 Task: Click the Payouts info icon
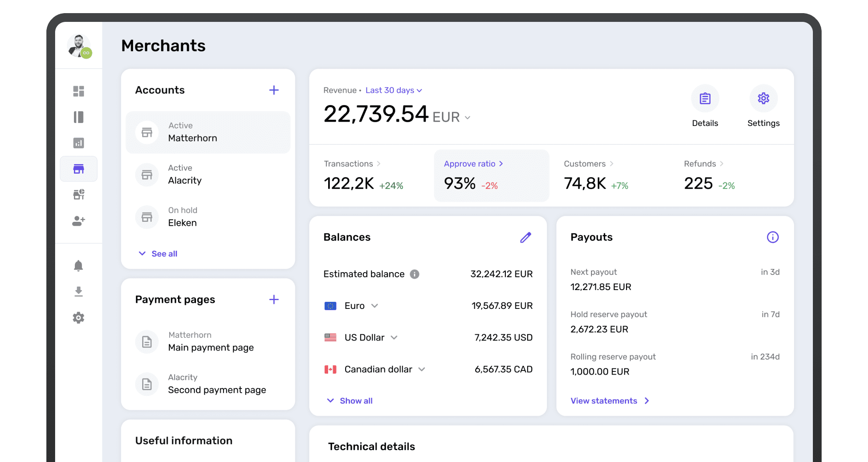point(773,237)
